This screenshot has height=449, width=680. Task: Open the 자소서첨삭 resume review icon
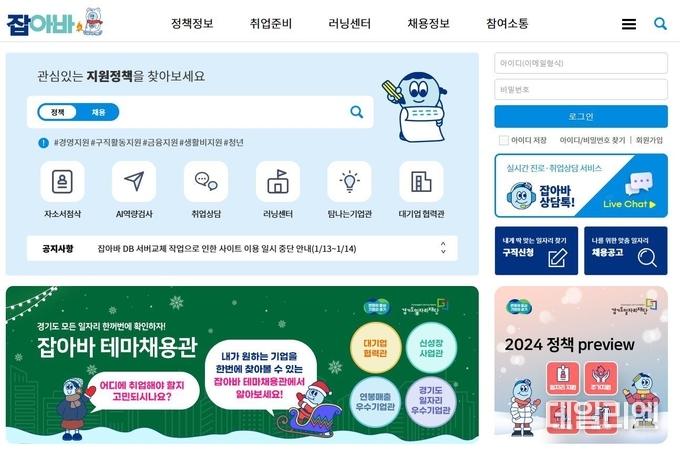click(x=62, y=181)
